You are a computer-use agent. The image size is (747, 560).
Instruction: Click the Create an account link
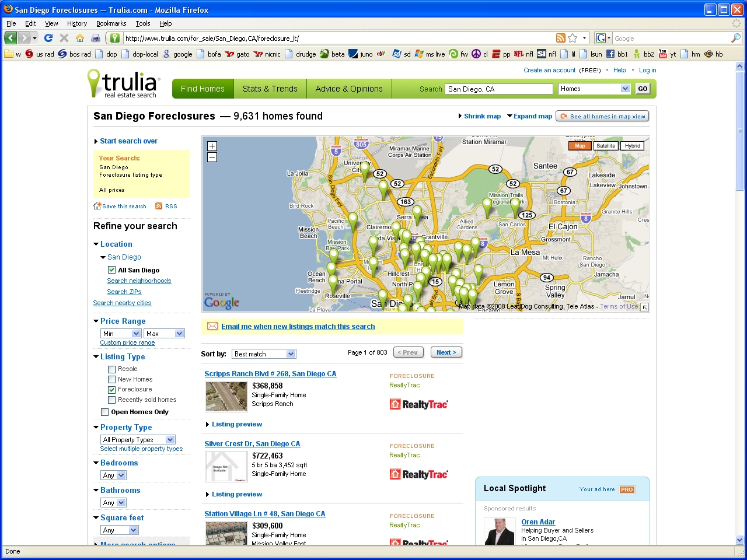[x=549, y=70]
